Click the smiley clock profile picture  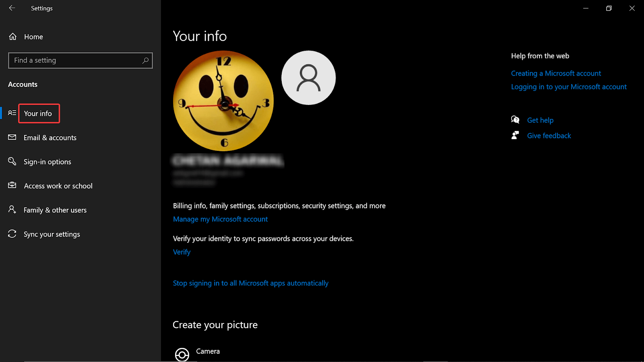[x=223, y=101]
